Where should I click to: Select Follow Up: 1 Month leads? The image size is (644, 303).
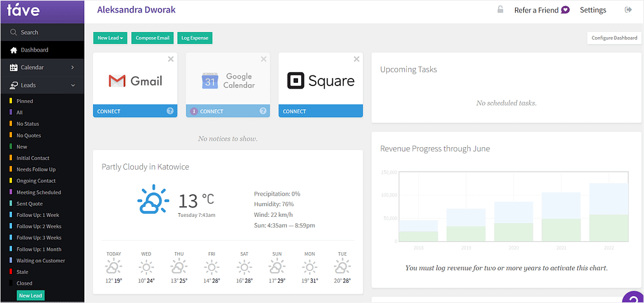[x=39, y=249]
